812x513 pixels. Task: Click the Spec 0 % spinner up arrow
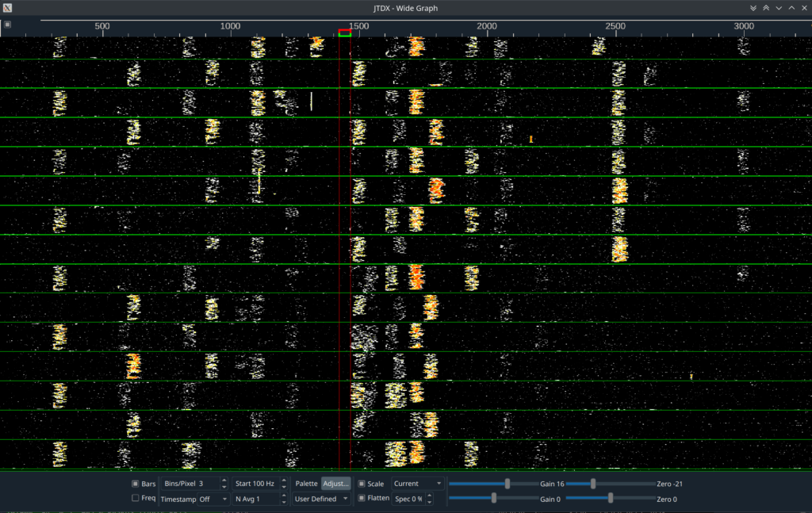pos(430,496)
